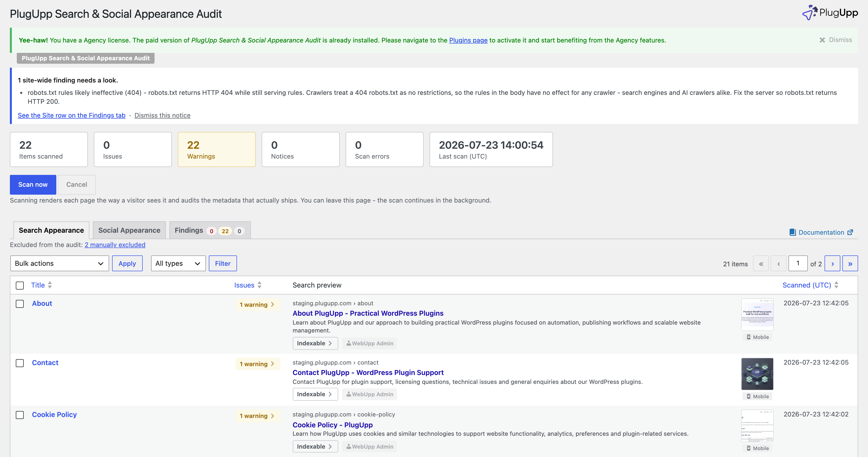Check the Cookie Policy row checkbox
Viewport: 868px width, 457px height.
click(x=20, y=415)
